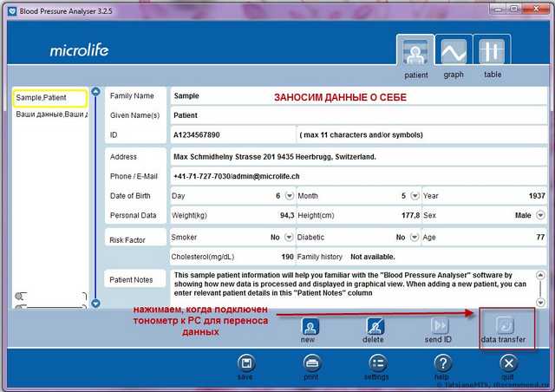Select the 'Ваши данные' patient entry
Screen dimensions: 555x392
[50, 114]
